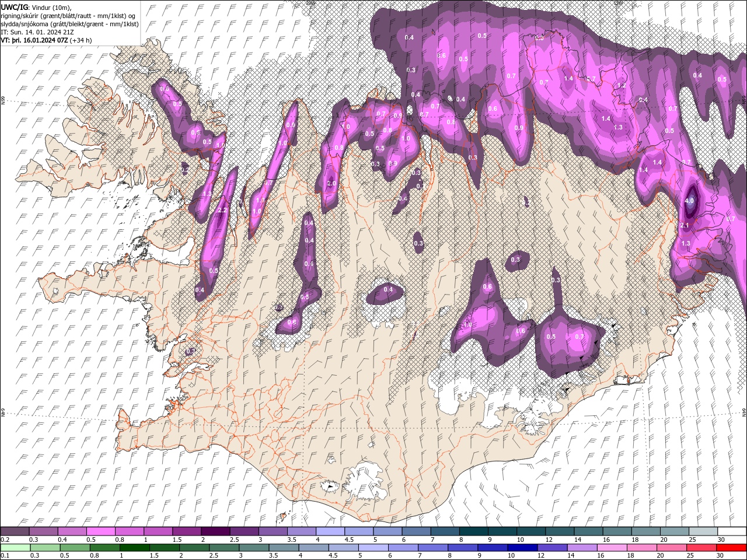Click the 'slydda/snjókoma' legend description line
Screen dimensions: 747x560
[x=70, y=24]
